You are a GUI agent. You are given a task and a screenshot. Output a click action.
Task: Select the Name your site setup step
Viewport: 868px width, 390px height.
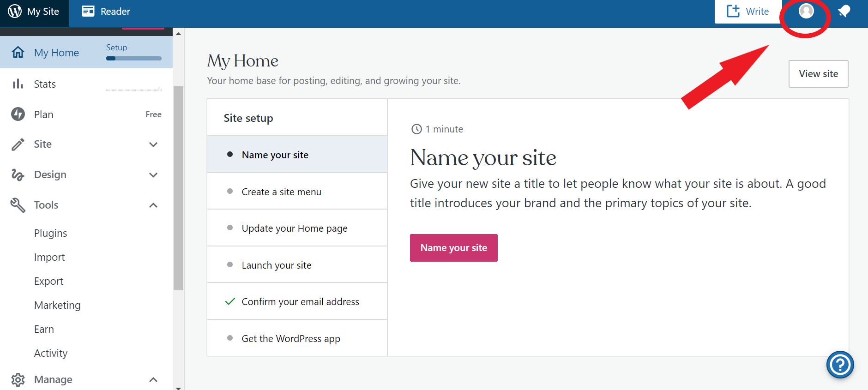point(297,155)
